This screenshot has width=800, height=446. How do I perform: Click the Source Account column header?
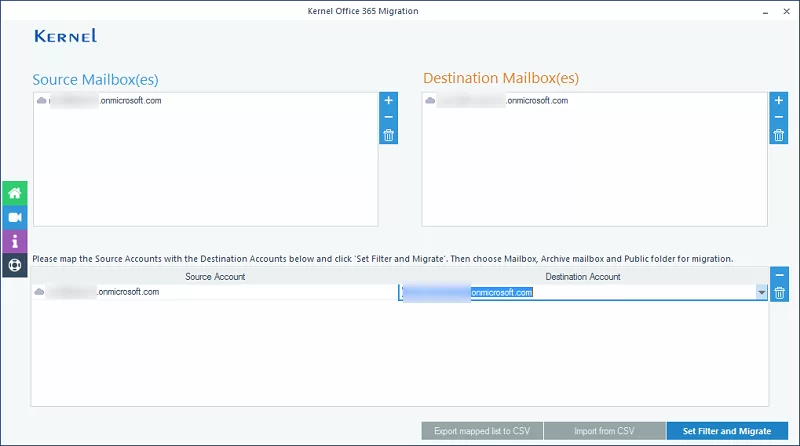(215, 277)
